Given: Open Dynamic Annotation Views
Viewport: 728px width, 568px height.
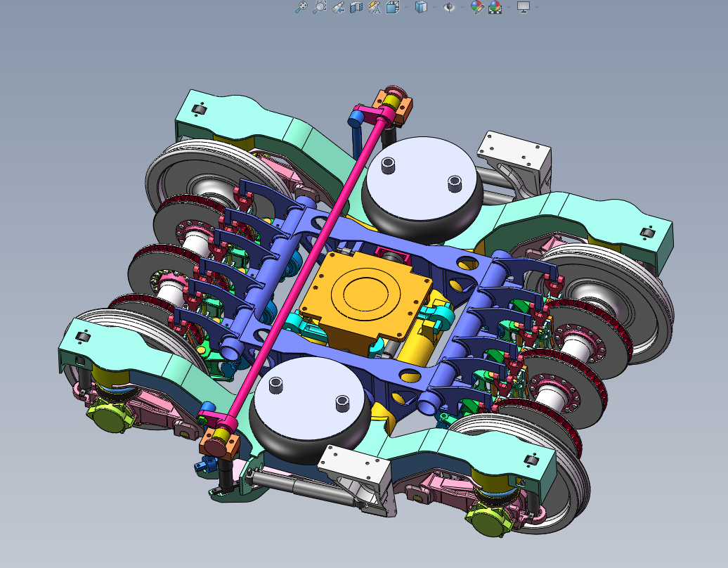Looking at the screenshot, I should pos(375,7).
